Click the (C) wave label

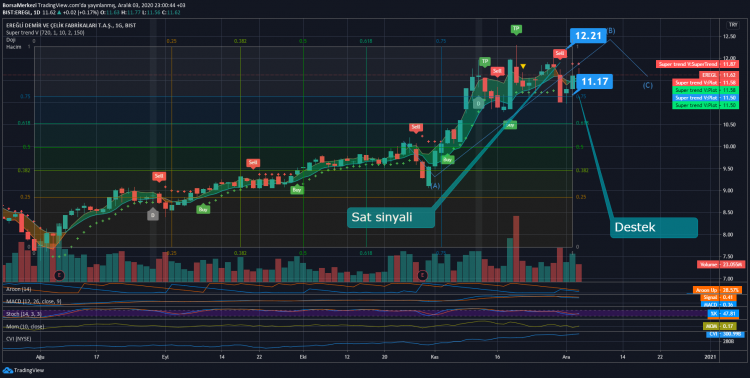tap(647, 86)
